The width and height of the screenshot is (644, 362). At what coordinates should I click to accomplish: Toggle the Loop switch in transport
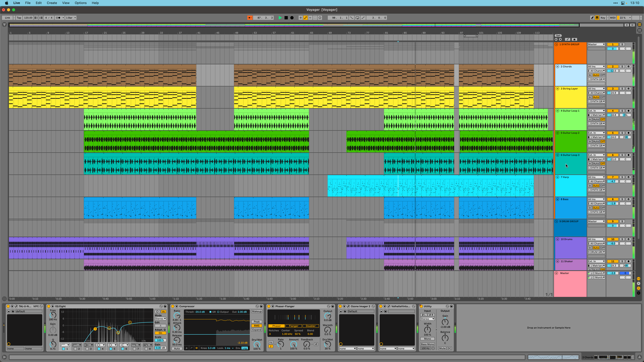click(x=357, y=18)
